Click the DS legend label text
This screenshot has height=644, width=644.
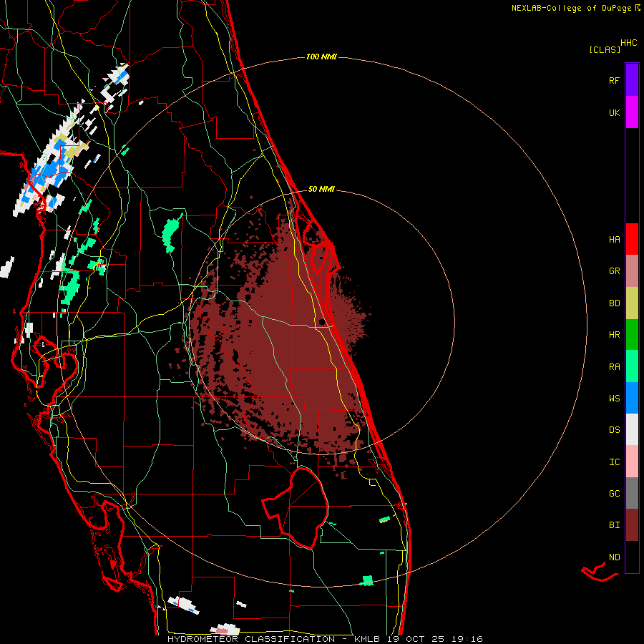click(x=615, y=430)
